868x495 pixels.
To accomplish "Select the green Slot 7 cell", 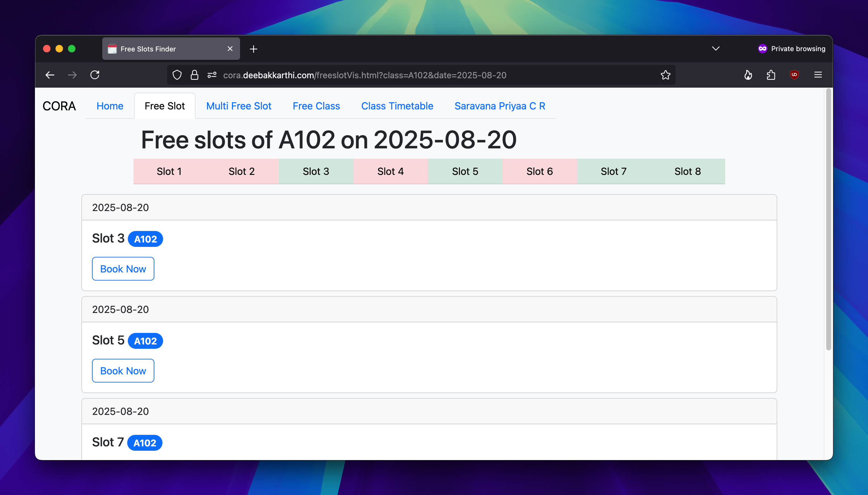I will tap(613, 171).
